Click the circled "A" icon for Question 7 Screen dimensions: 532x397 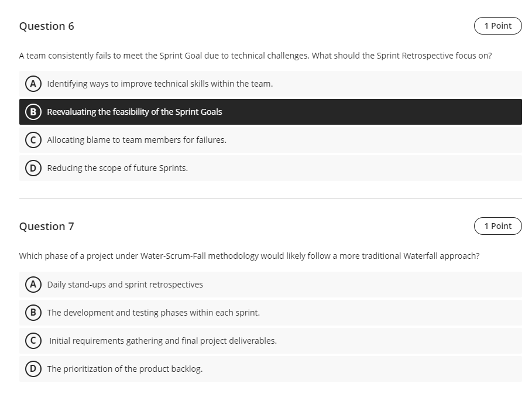33,284
